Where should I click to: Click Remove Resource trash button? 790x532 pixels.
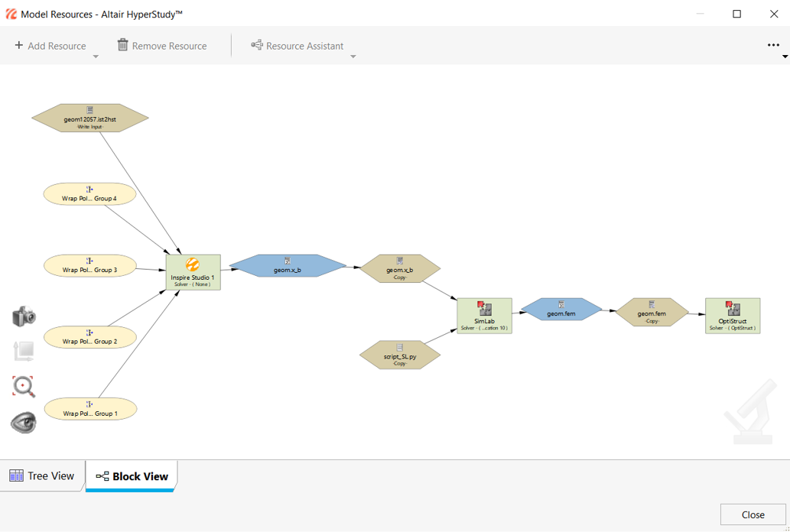161,46
